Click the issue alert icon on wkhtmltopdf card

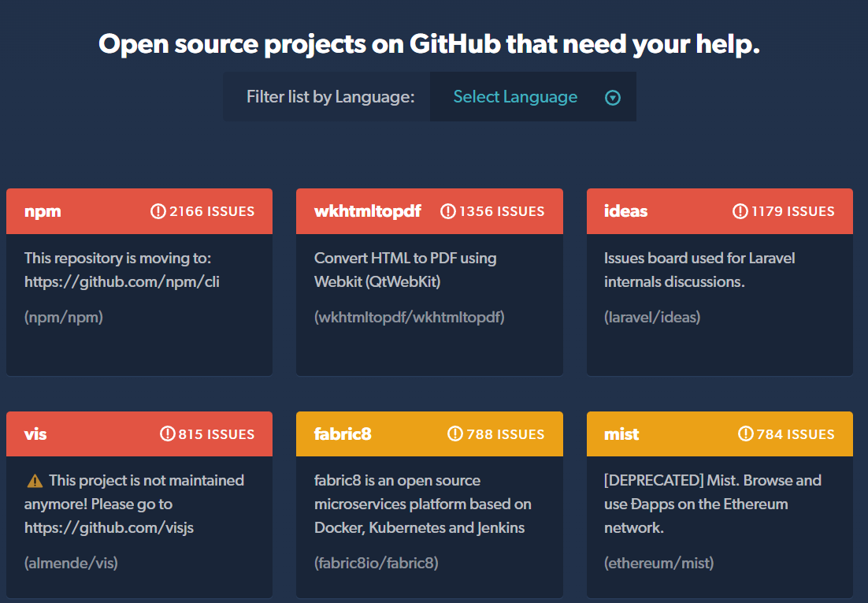click(447, 211)
